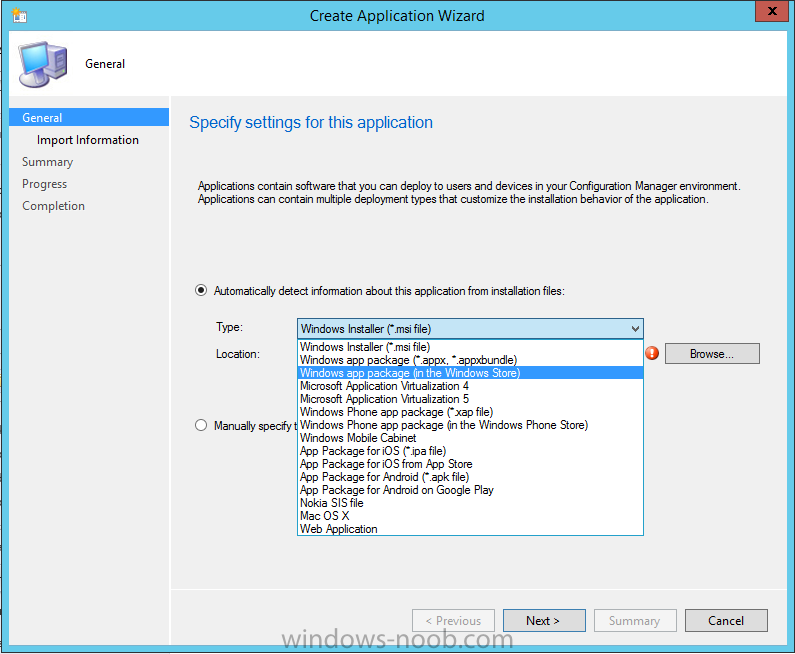
Task: Select Automatically detect information radio button
Action: click(201, 290)
